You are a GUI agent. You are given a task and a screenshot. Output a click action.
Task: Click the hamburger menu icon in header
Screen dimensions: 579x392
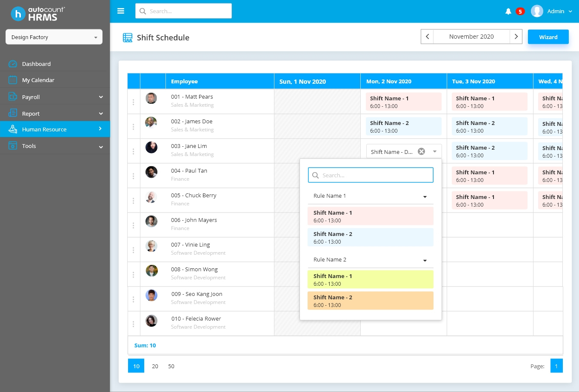tap(121, 11)
